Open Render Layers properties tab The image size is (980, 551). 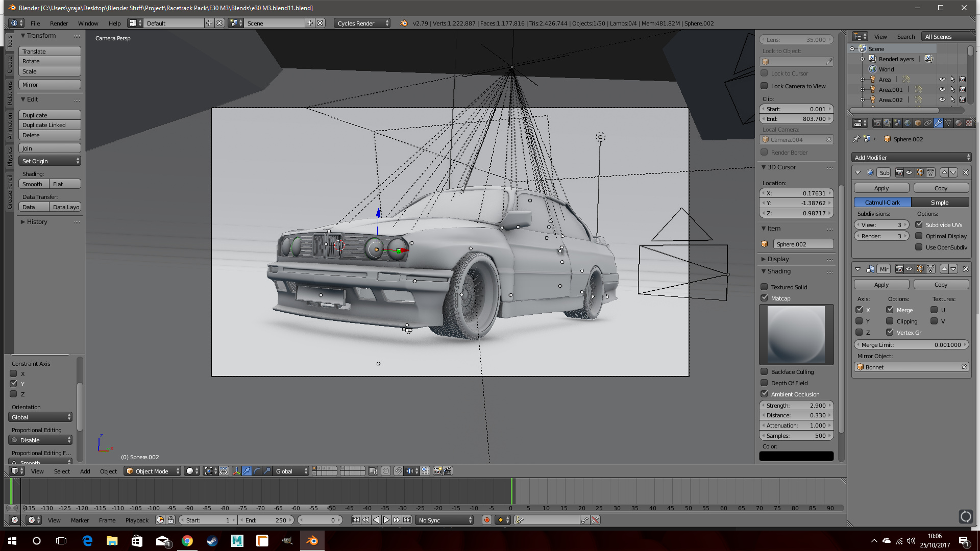point(887,123)
